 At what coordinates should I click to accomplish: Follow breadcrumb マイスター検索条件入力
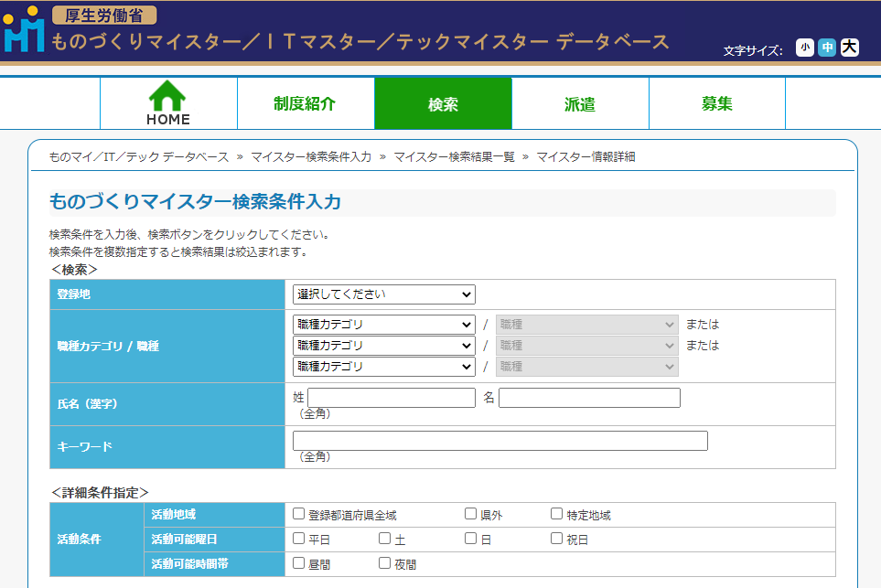point(311,156)
